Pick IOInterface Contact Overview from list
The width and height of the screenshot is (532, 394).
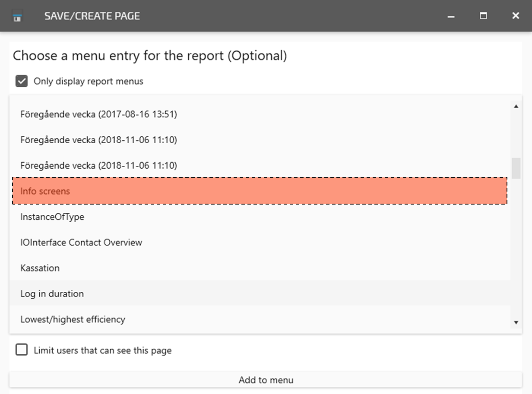81,243
